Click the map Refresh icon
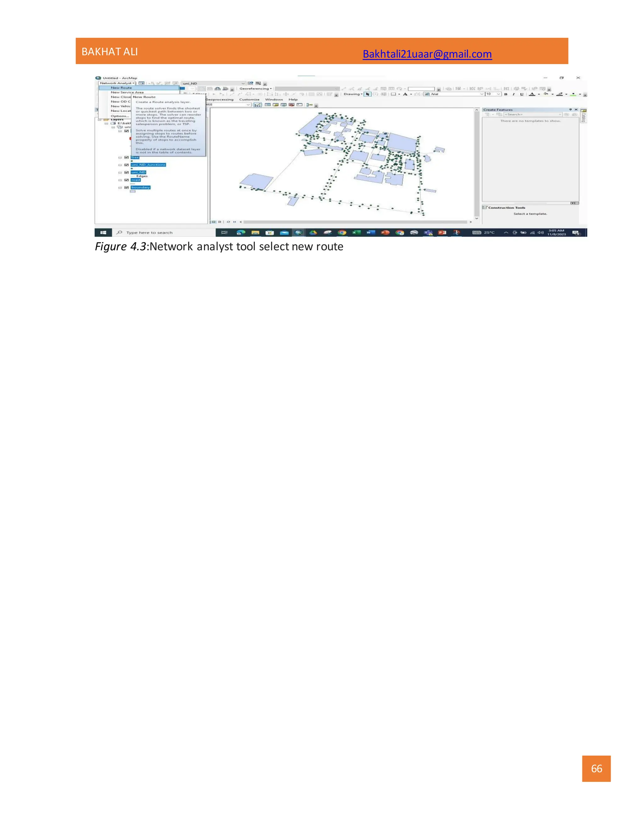 pyautogui.click(x=228, y=222)
